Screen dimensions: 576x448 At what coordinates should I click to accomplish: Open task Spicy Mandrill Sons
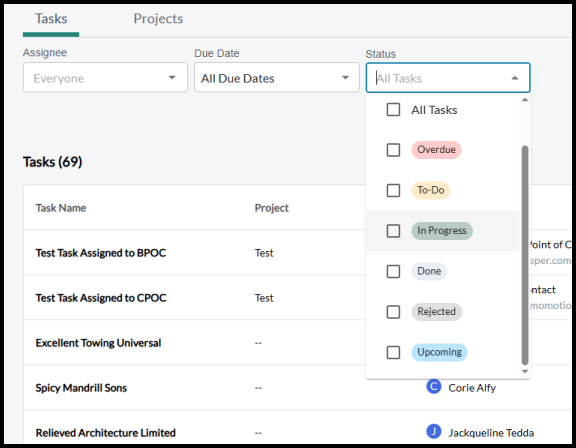pyautogui.click(x=81, y=388)
